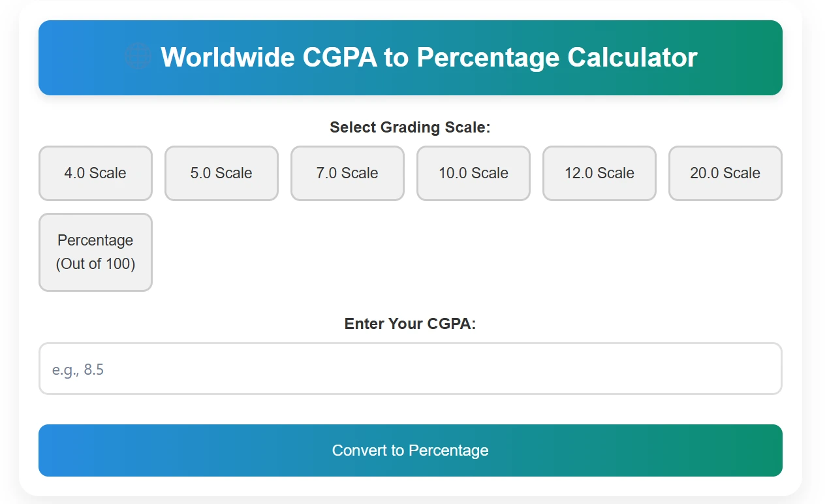The width and height of the screenshot is (827, 504).
Task: Choose the 7.0 Scale button
Action: tap(347, 173)
